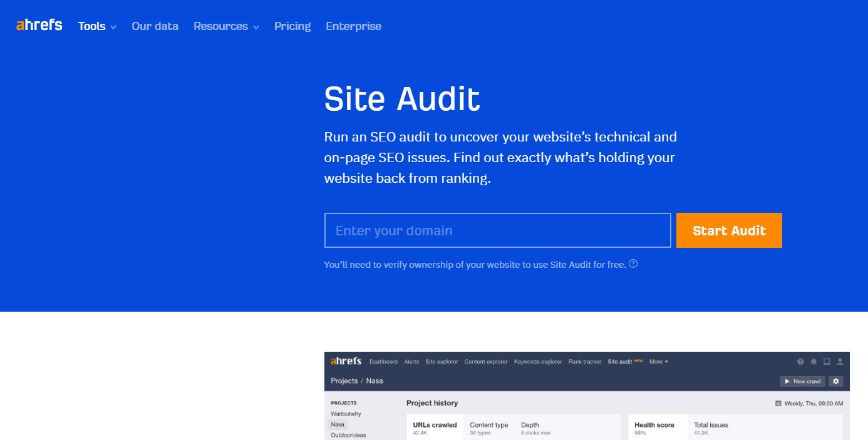Click the Start Audit button
Viewport: 868px width, 440px height.
pos(729,230)
